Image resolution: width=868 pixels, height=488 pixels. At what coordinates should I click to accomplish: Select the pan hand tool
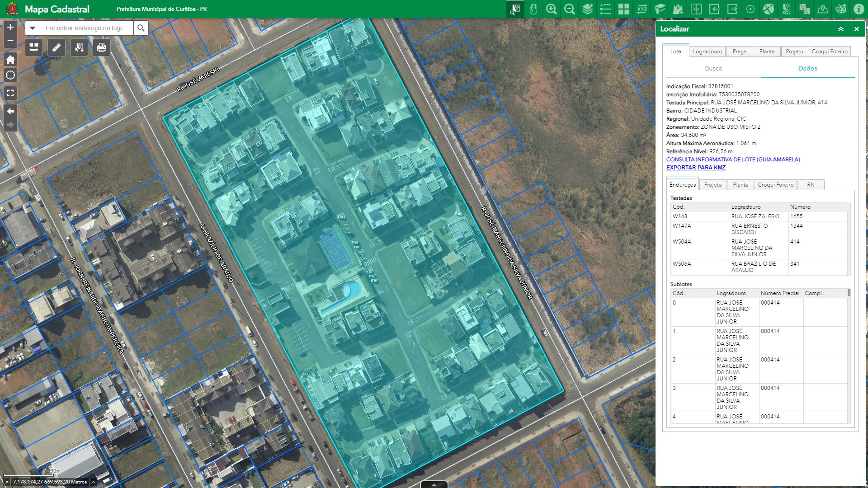tap(533, 9)
